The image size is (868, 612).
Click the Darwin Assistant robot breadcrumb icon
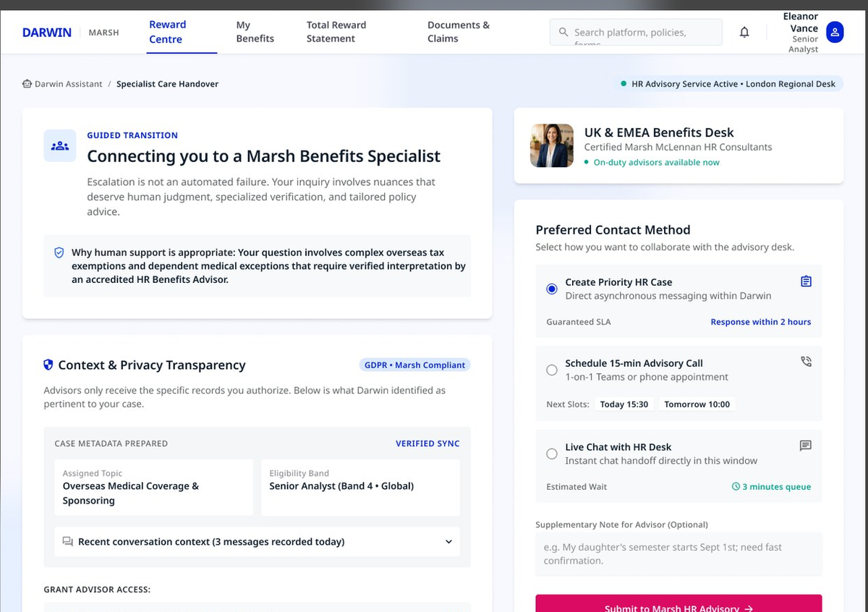coord(27,84)
